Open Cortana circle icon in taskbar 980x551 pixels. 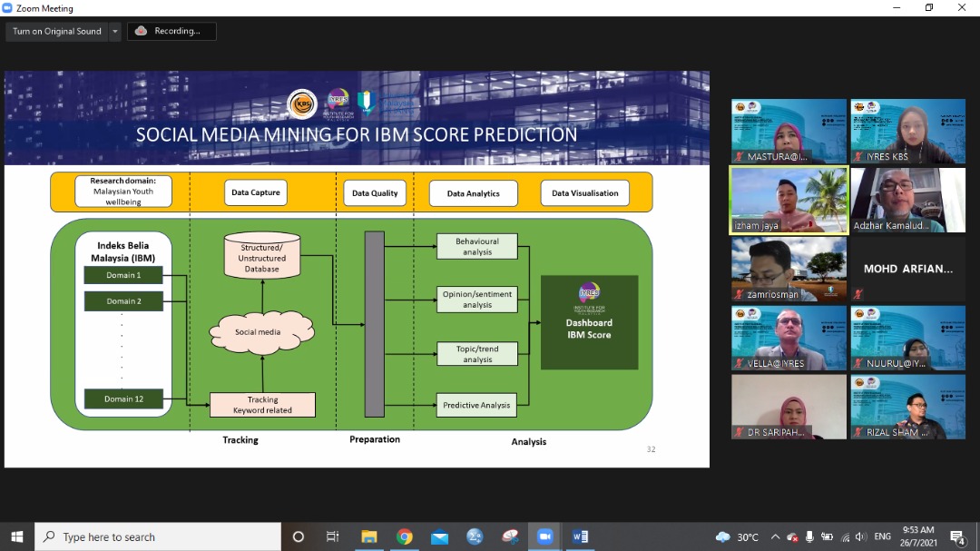tap(298, 536)
